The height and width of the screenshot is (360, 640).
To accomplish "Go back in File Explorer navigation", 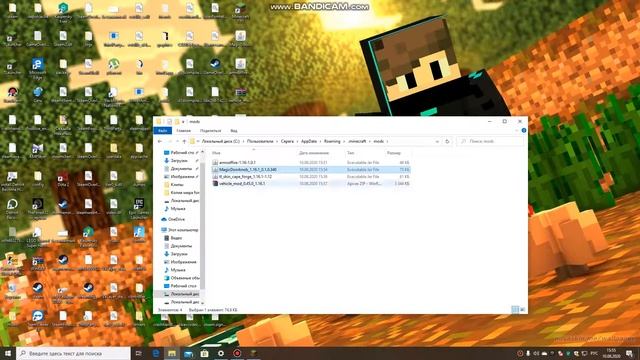I will (x=160, y=141).
